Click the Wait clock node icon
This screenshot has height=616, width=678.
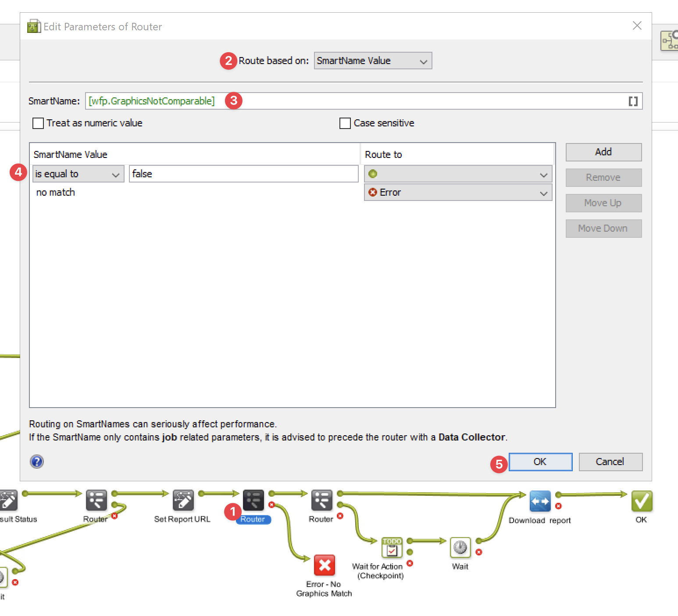(x=460, y=548)
